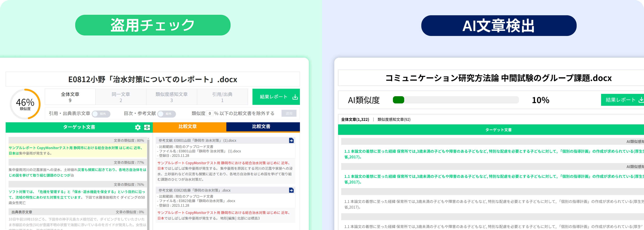Switch to the navy 比較文書 tab
Image resolution: width=644 pixels, height=230 pixels.
click(x=263, y=127)
